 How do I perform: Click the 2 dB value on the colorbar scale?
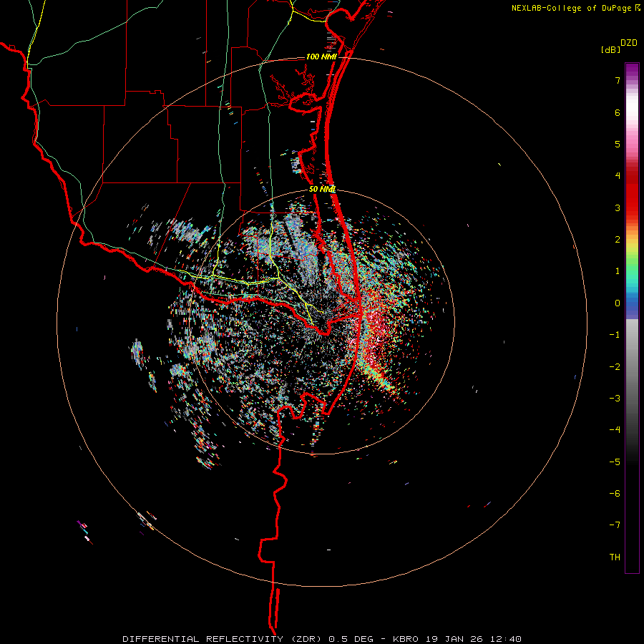pos(618,240)
